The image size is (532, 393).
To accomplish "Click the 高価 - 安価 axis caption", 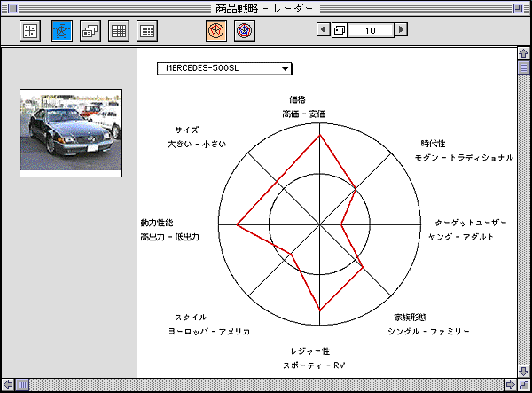I will tap(304, 114).
